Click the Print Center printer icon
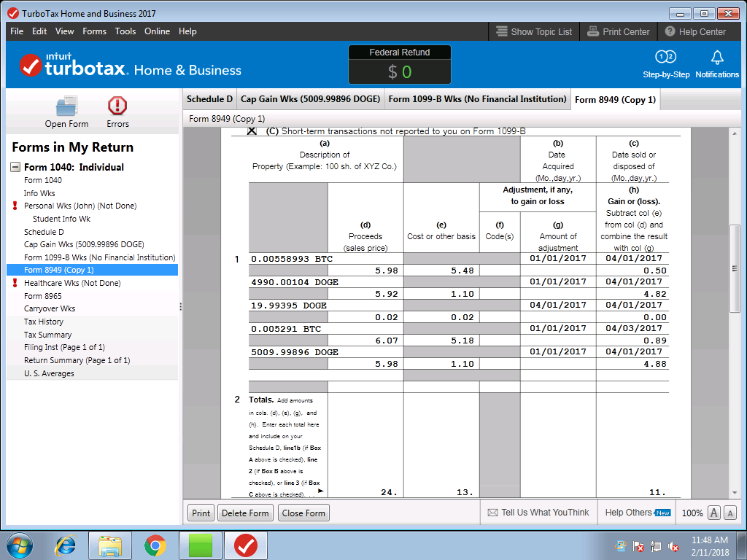747x560 pixels. [x=592, y=31]
